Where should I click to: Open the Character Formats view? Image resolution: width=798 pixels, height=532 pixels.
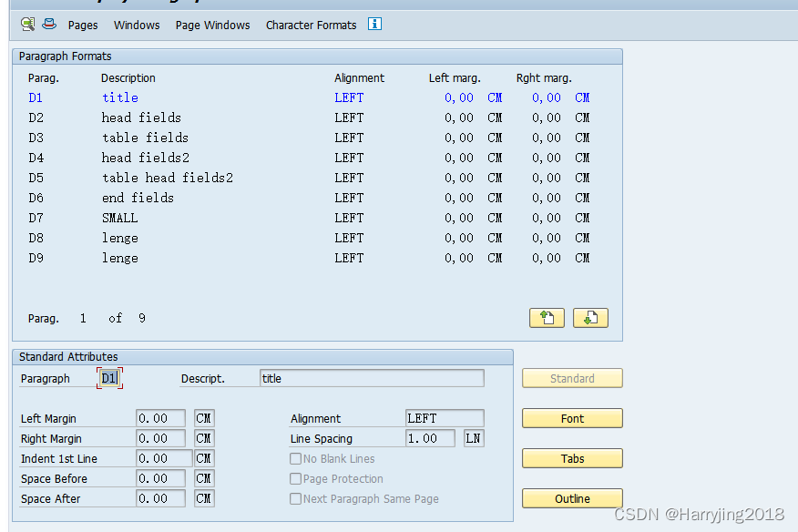[311, 25]
